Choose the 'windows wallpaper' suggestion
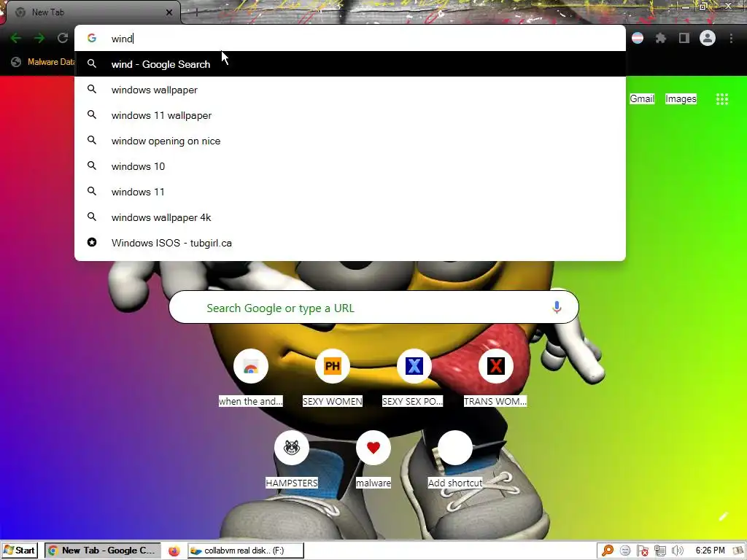This screenshot has height=560, width=747. [x=349, y=90]
